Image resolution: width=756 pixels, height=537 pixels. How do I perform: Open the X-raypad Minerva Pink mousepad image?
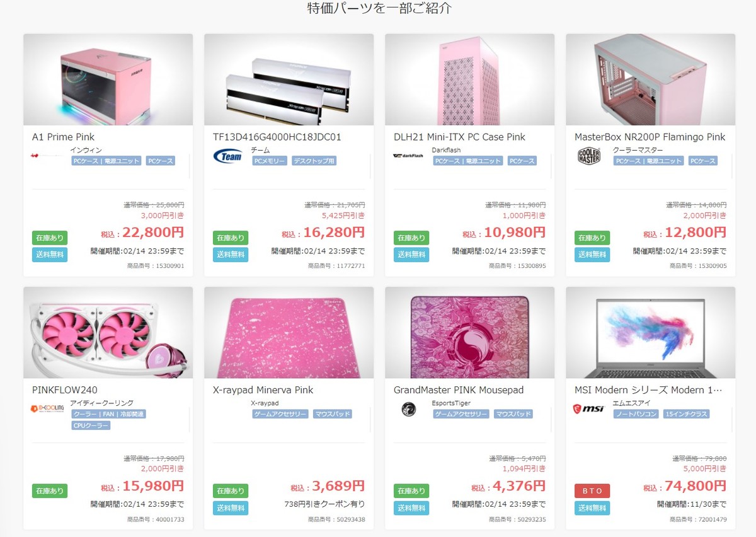289,333
